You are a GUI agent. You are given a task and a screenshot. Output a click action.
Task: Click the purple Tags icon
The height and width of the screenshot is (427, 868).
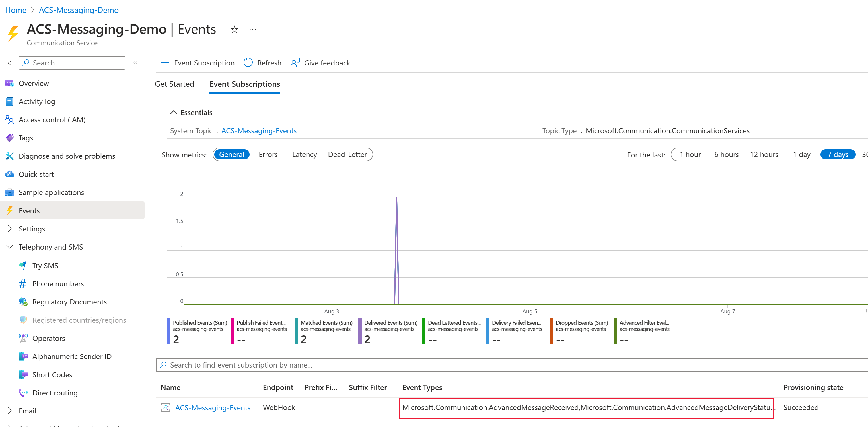tap(9, 138)
